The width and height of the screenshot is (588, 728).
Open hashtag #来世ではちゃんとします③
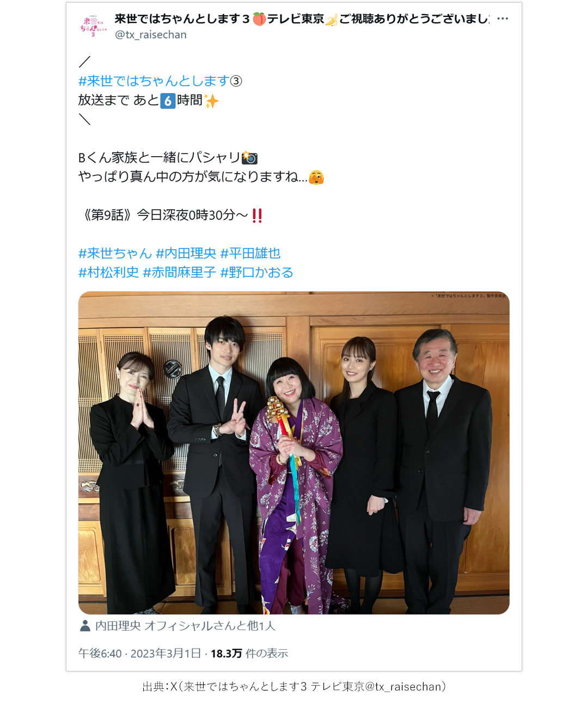tap(160, 81)
